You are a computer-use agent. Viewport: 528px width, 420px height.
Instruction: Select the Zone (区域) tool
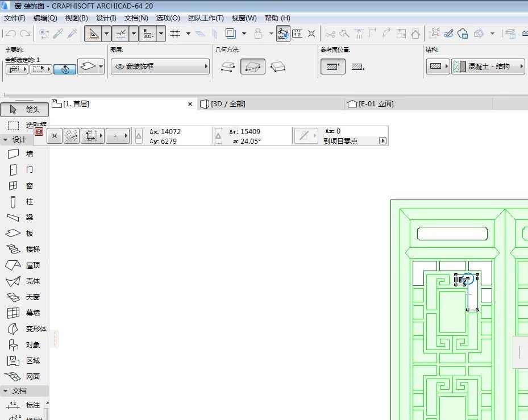tap(23, 361)
